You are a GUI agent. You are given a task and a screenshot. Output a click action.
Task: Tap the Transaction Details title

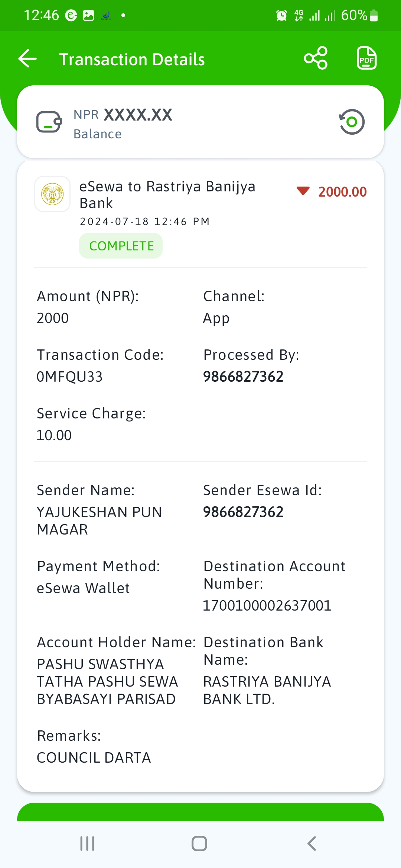pos(132,59)
